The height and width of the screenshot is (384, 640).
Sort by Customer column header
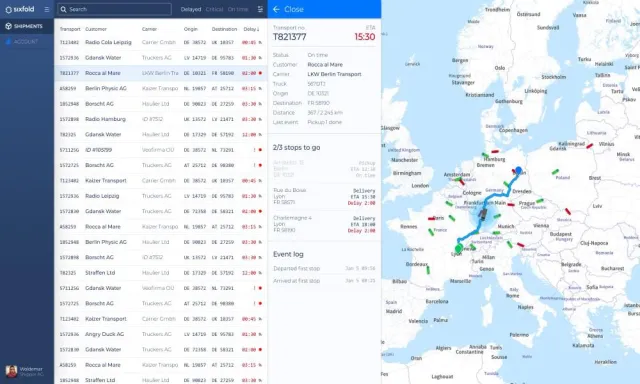(x=96, y=29)
